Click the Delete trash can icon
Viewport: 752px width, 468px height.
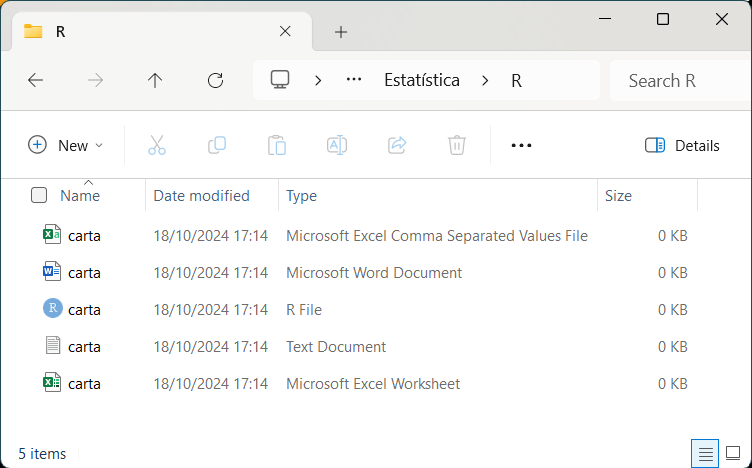[457, 145]
